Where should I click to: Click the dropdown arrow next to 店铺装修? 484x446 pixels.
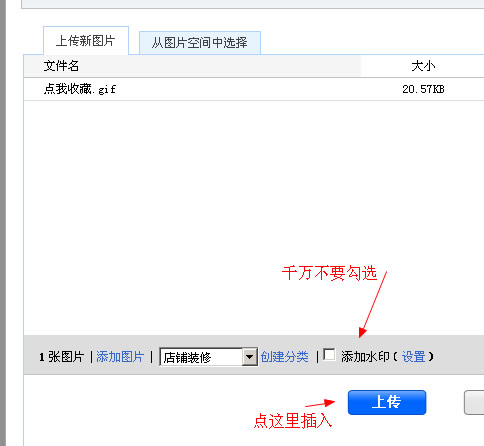(249, 357)
